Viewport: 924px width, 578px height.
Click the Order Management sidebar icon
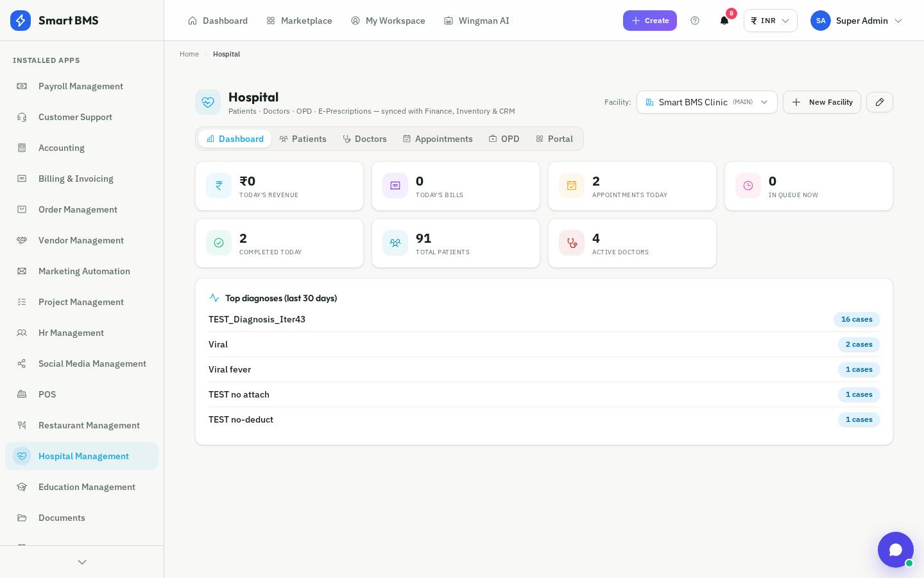22,209
